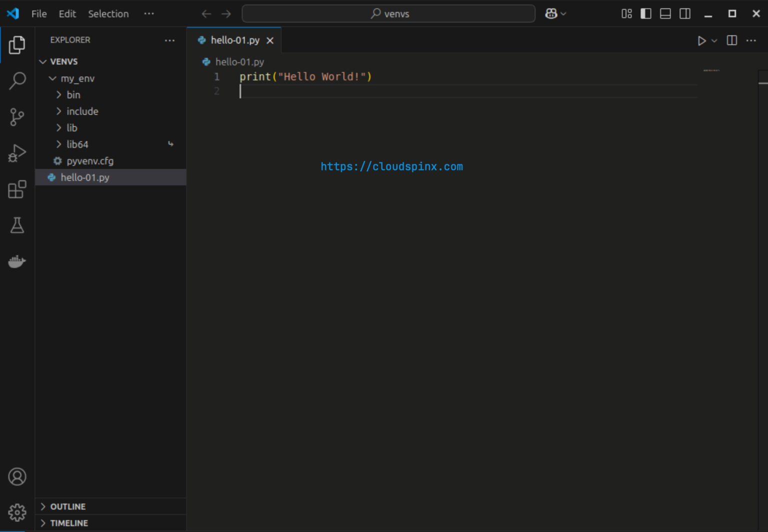Toggle the primary sidebar visibility
Viewport: 768px width, 532px height.
click(645, 13)
